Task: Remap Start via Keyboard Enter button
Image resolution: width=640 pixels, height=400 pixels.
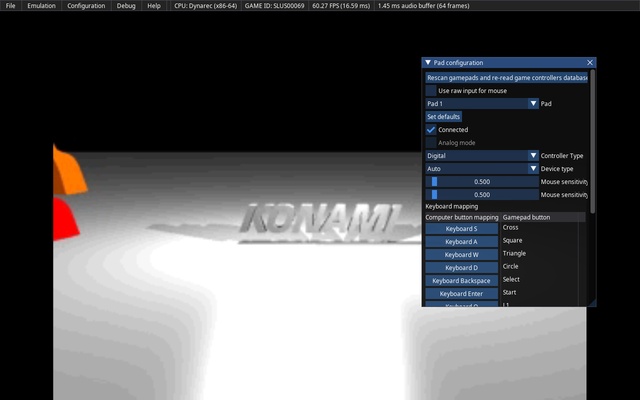Action: (462, 293)
